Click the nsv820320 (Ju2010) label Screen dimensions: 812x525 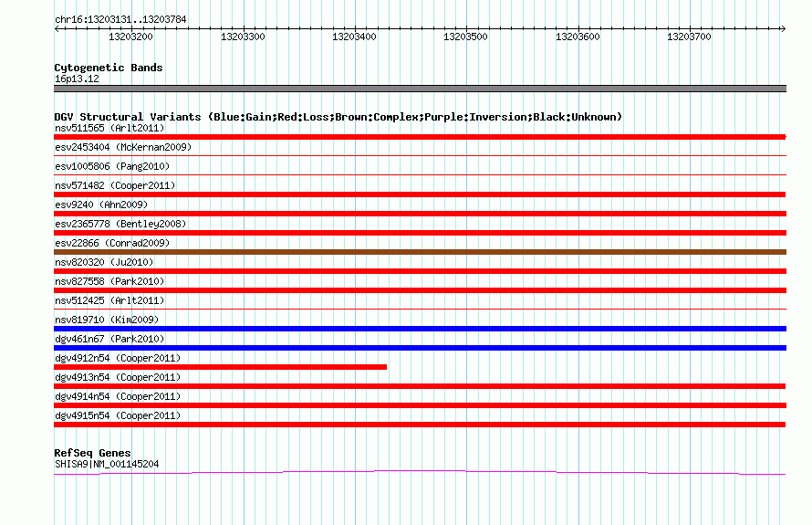[x=104, y=262]
